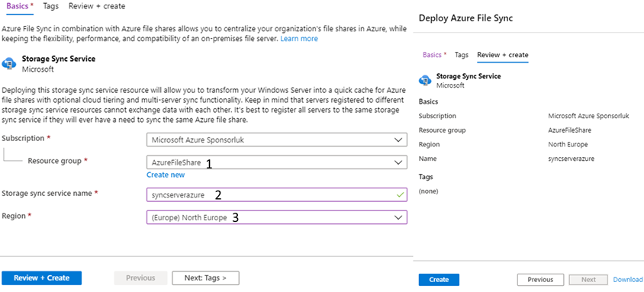Image resolution: width=644 pixels, height=292 pixels.
Task: Click the Next: Tags button
Action: (x=205, y=278)
